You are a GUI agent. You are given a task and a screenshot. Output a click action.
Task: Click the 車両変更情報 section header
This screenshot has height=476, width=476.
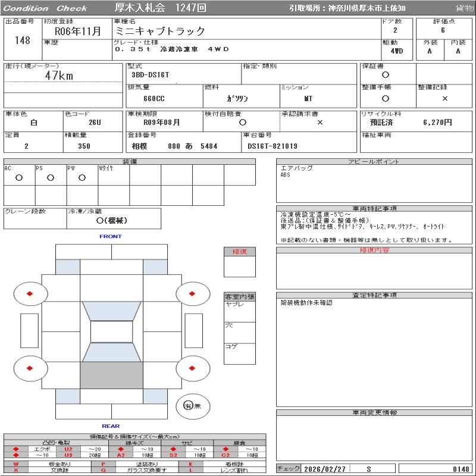pyautogui.click(x=374, y=412)
